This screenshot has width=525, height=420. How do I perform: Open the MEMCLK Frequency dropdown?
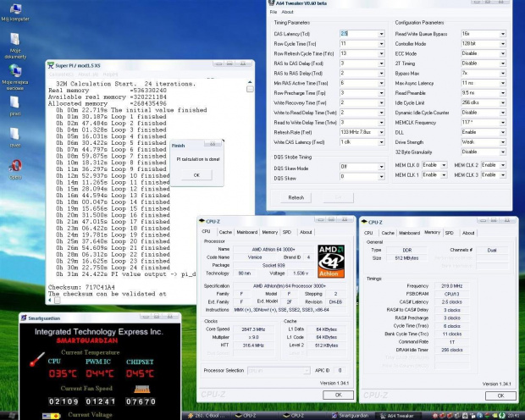503,123
